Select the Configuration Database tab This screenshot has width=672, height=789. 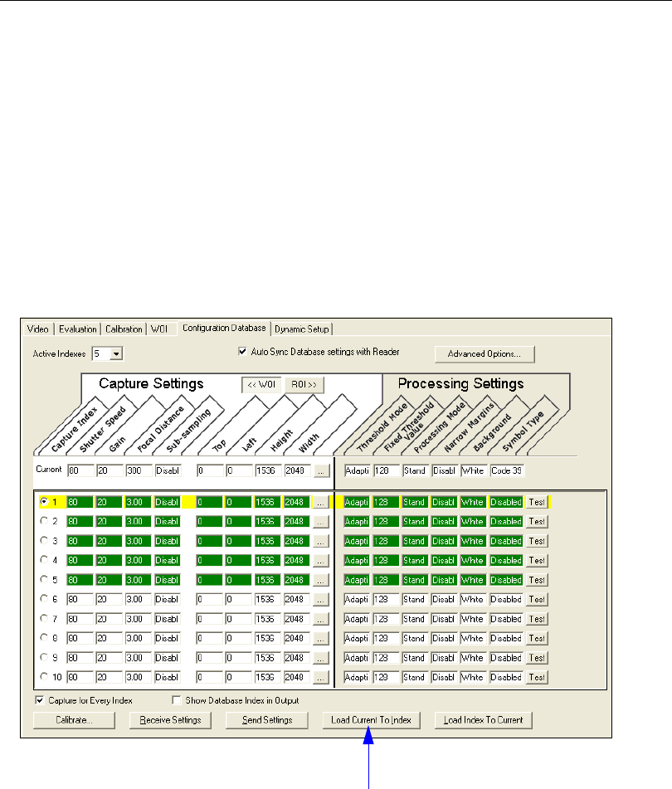click(224, 328)
